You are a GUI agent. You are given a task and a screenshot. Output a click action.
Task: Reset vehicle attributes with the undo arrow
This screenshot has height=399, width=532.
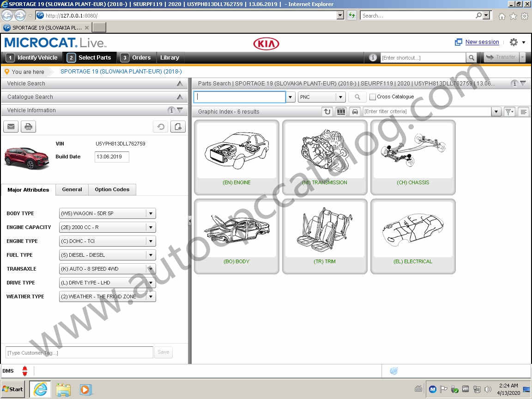(x=161, y=127)
